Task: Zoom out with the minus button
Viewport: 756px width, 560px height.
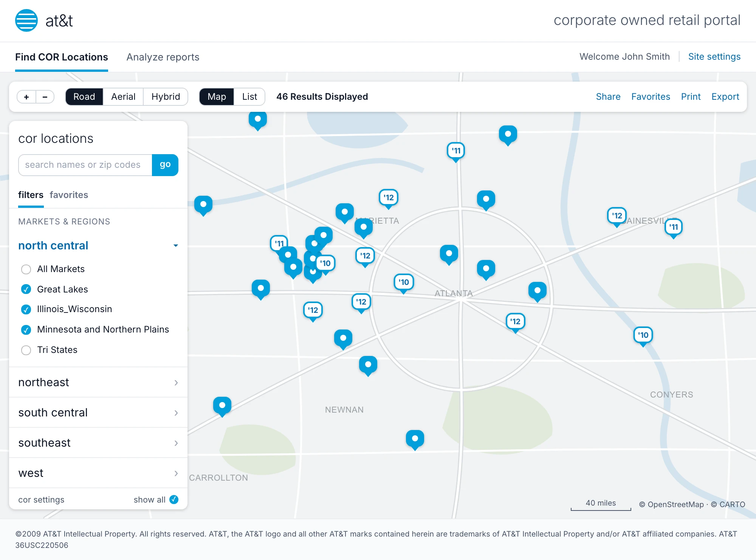Action: [45, 97]
